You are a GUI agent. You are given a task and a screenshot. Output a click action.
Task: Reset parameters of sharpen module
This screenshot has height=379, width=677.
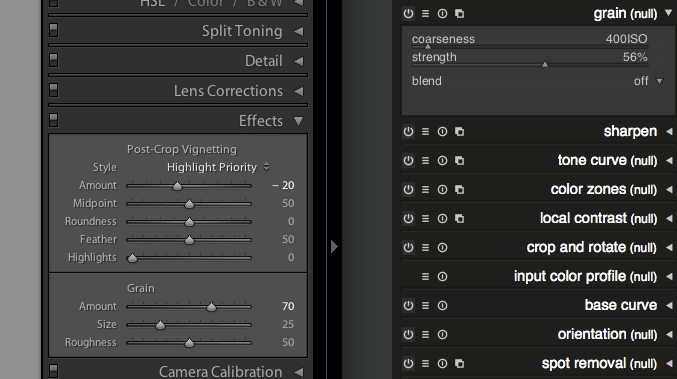pos(442,132)
